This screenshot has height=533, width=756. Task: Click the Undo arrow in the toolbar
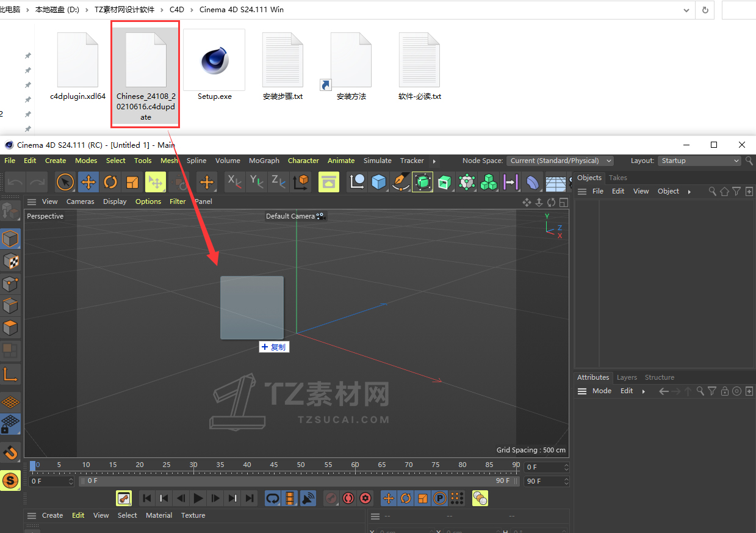pos(15,182)
